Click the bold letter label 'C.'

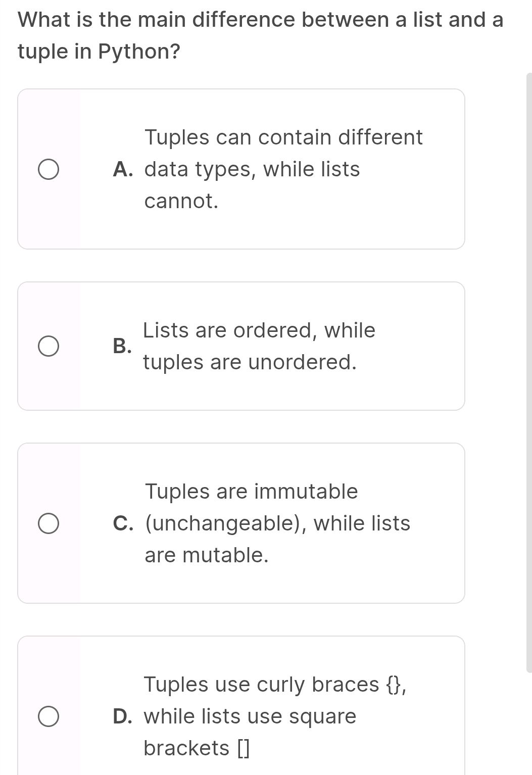(x=124, y=524)
